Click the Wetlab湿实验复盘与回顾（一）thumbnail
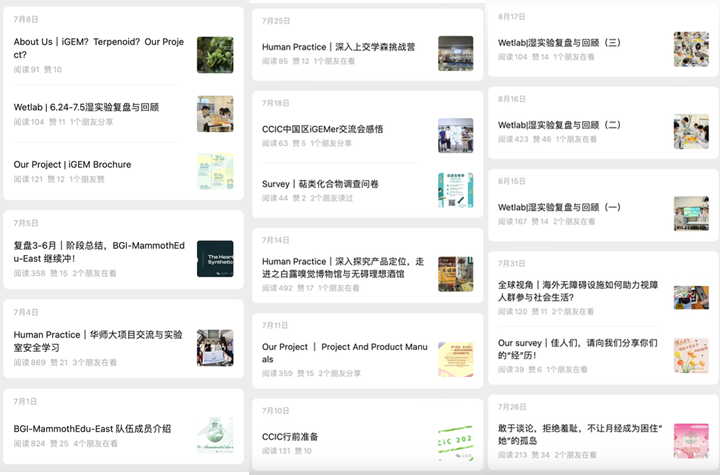The image size is (720, 475). [x=691, y=213]
